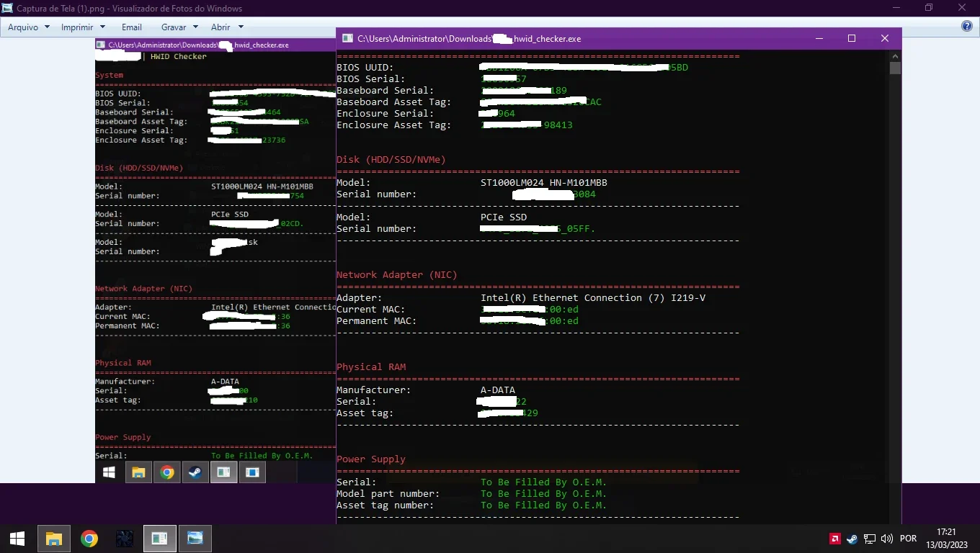Expand the Arquivo dropdown menu
Image resolution: width=980 pixels, height=553 pixels.
click(x=29, y=27)
